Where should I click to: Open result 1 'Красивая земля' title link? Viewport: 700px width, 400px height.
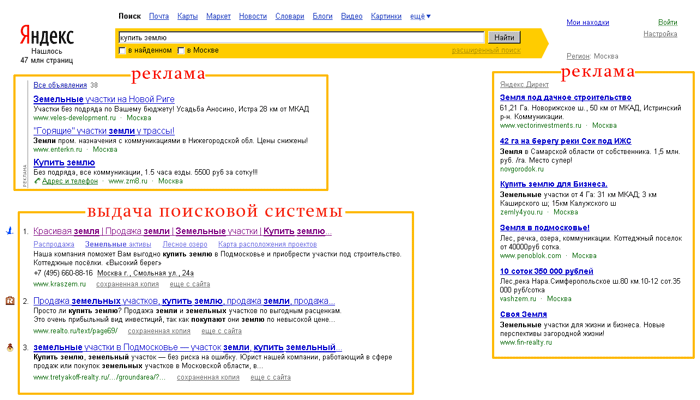(183, 231)
